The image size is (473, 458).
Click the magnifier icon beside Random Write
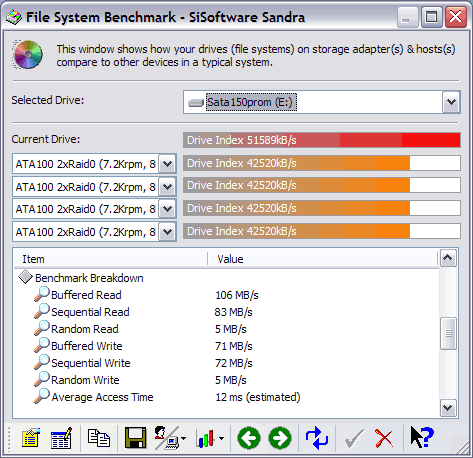(42, 379)
